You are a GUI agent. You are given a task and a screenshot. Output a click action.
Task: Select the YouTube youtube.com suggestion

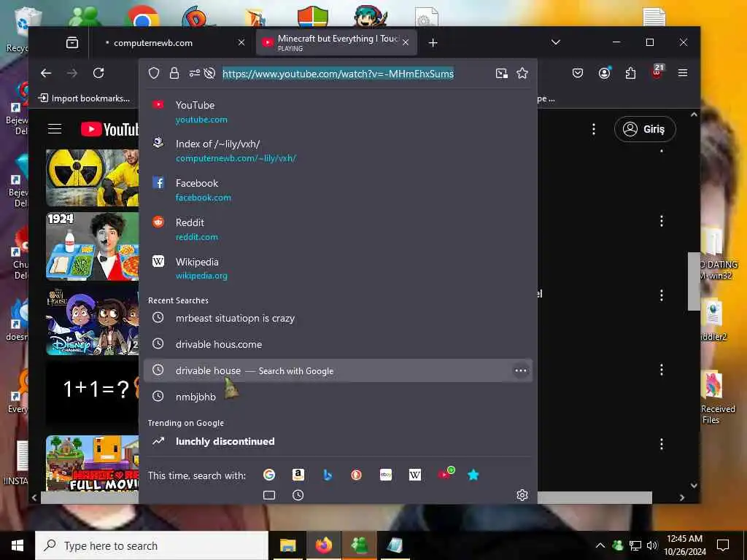click(338, 112)
